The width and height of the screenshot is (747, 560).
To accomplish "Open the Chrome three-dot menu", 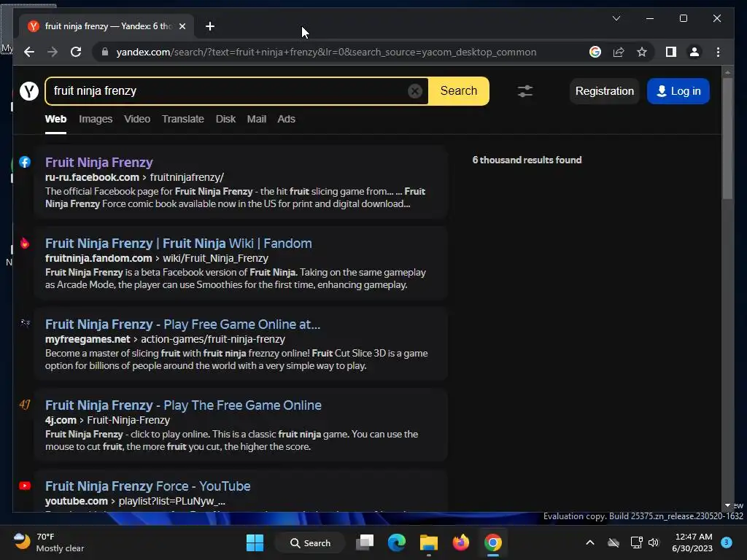I will 718,52.
